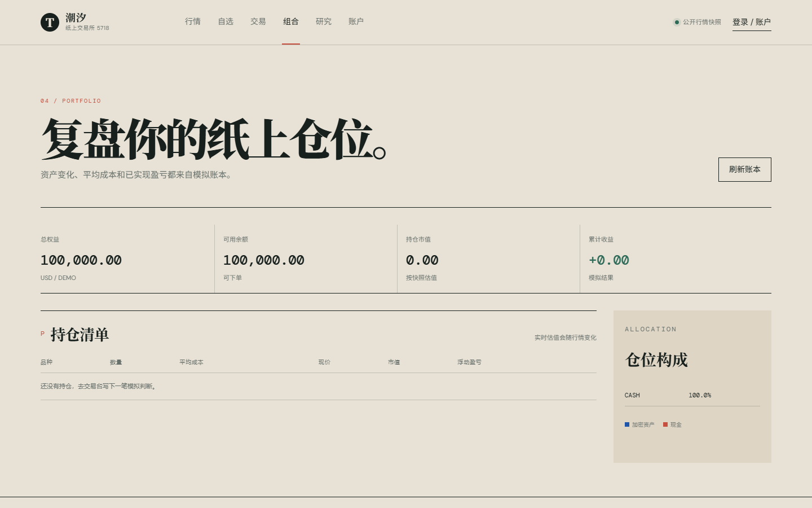
Task: Click the 总权益 value 100,000.00
Action: (81, 260)
